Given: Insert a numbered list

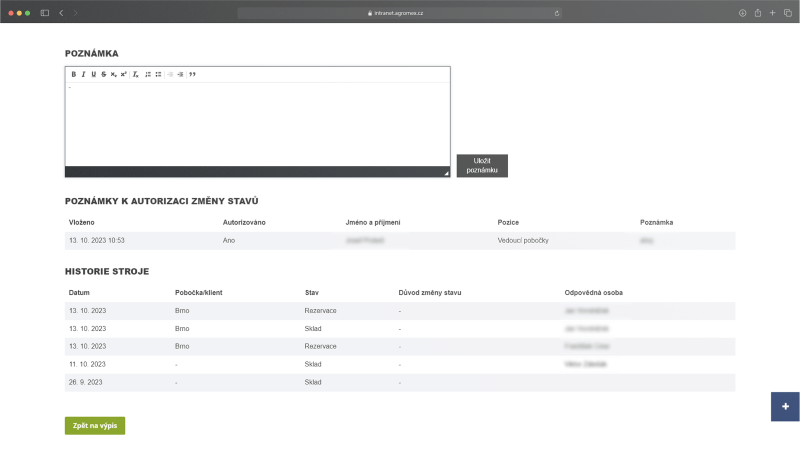Looking at the screenshot, I should click(x=148, y=74).
